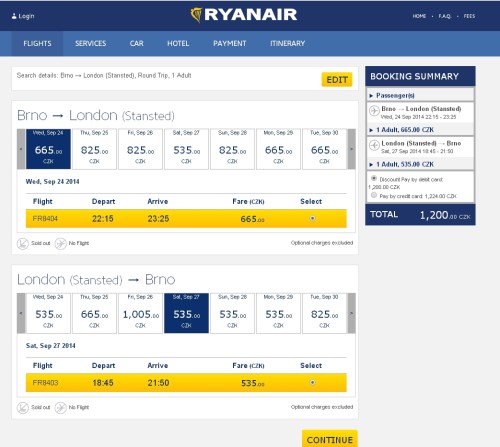
Task: Click the Login user icon
Action: 14,16
